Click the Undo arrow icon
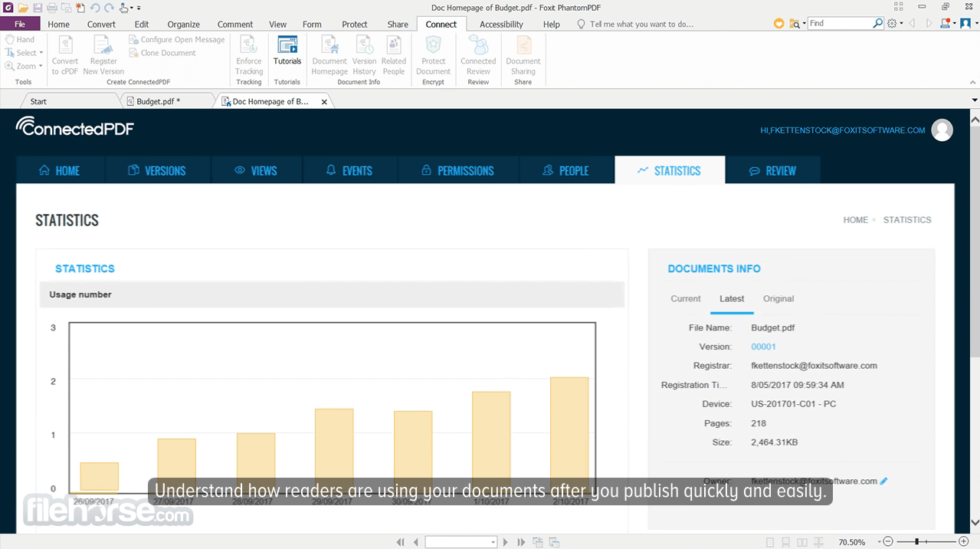This screenshot has height=549, width=980. (x=95, y=7)
